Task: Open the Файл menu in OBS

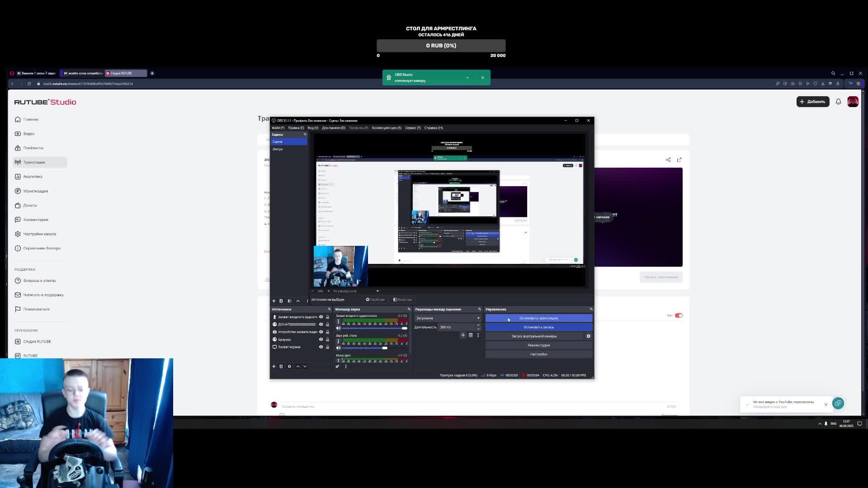Action: coord(278,128)
